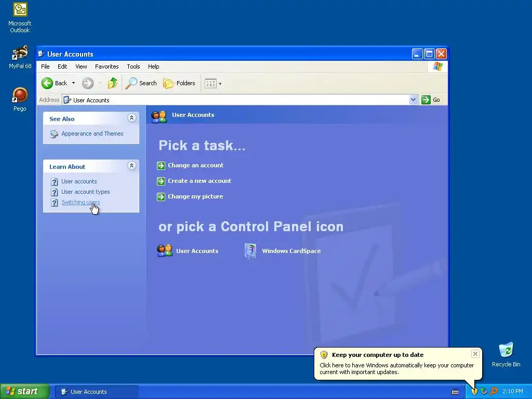Click green arrow beside Create a new account
Viewport: 532px width, 399px height.
161,181
